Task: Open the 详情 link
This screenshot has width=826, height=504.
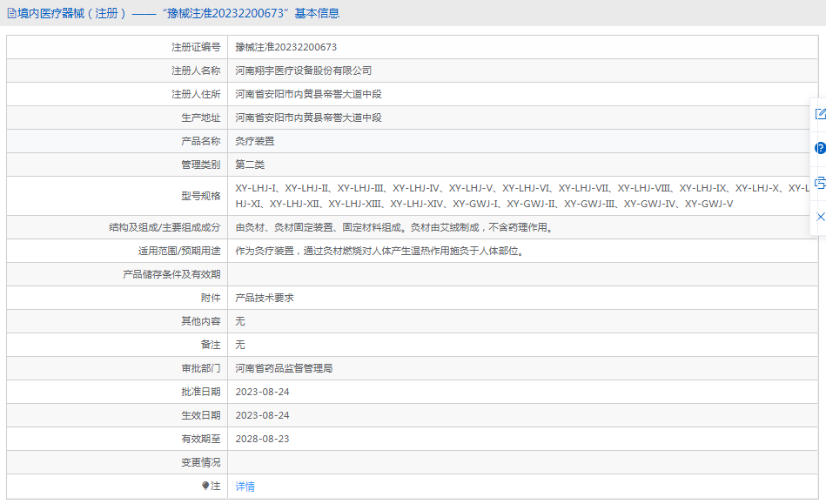Action: [x=245, y=487]
